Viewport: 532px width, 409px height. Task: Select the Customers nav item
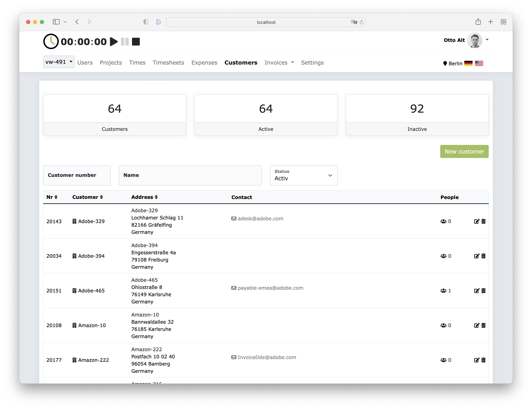[x=241, y=63]
